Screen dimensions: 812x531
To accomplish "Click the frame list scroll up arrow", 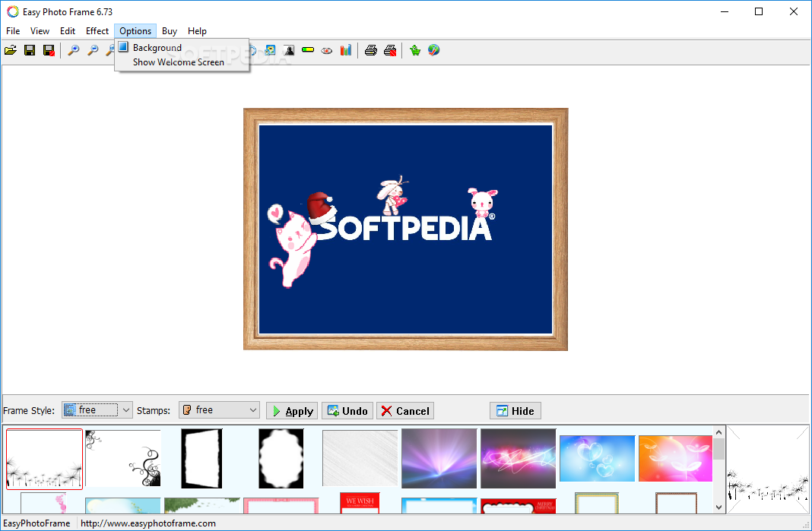I will tap(718, 432).
